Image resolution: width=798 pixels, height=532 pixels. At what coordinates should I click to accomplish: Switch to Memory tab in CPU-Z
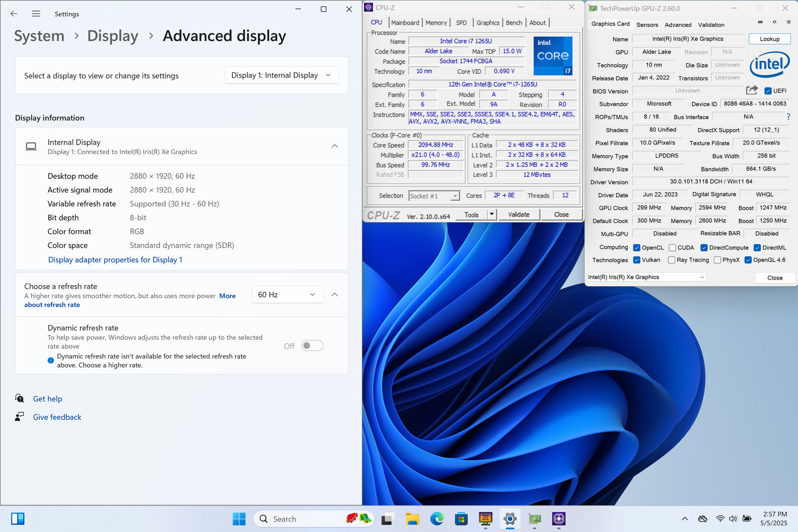coord(436,23)
